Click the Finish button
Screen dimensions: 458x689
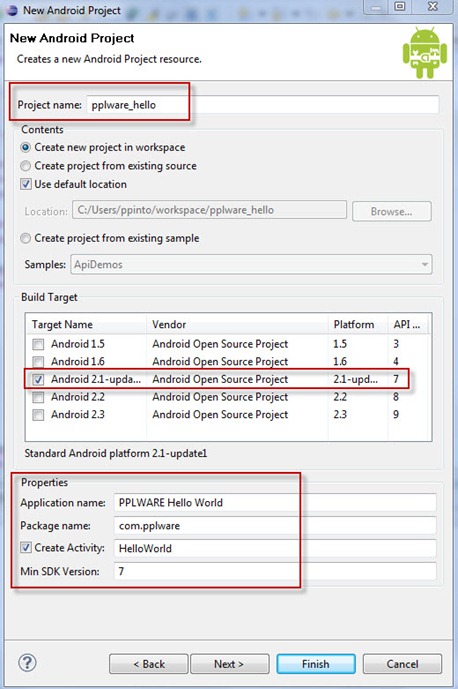point(316,664)
